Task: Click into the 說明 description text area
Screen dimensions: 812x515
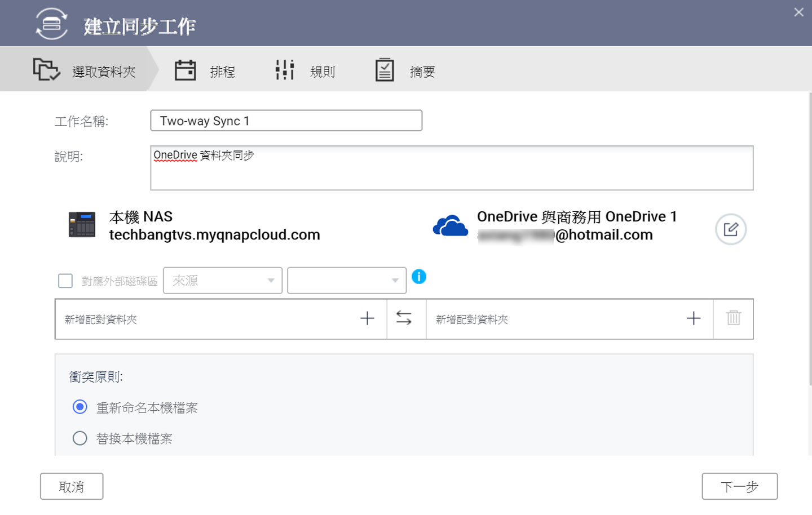Action: click(x=452, y=168)
